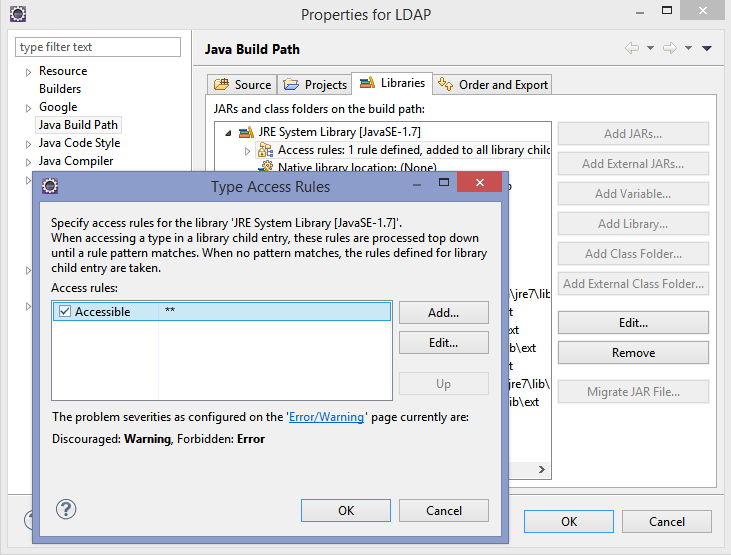This screenshot has height=555, width=731.
Task: Open the view menu dropdown triangle
Action: click(x=707, y=48)
